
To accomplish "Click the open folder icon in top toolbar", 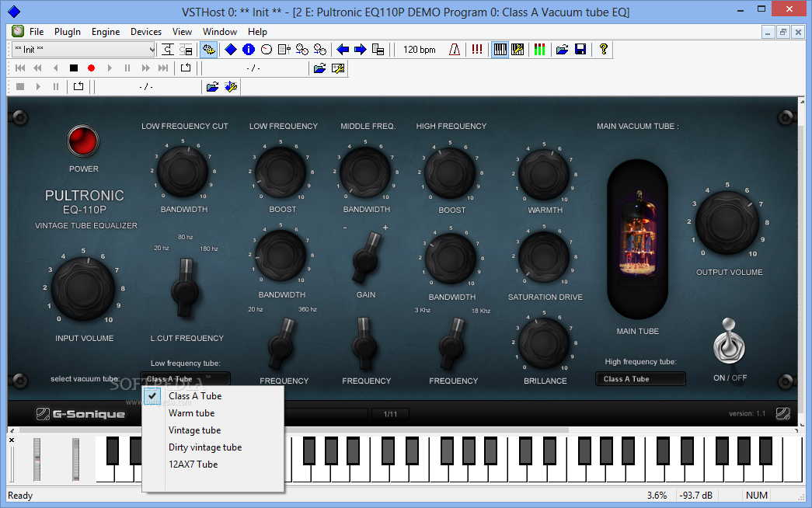I will point(563,49).
